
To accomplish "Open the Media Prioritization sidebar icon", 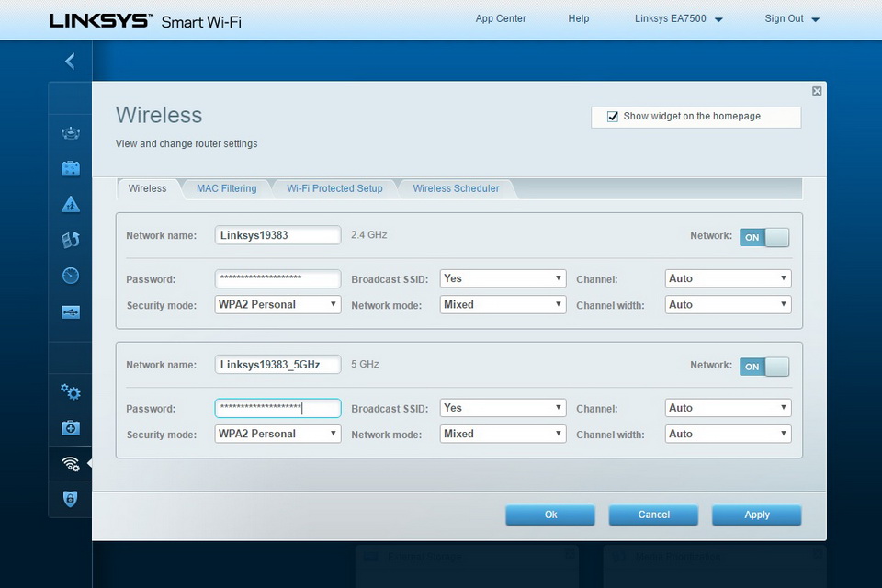I will click(x=71, y=240).
